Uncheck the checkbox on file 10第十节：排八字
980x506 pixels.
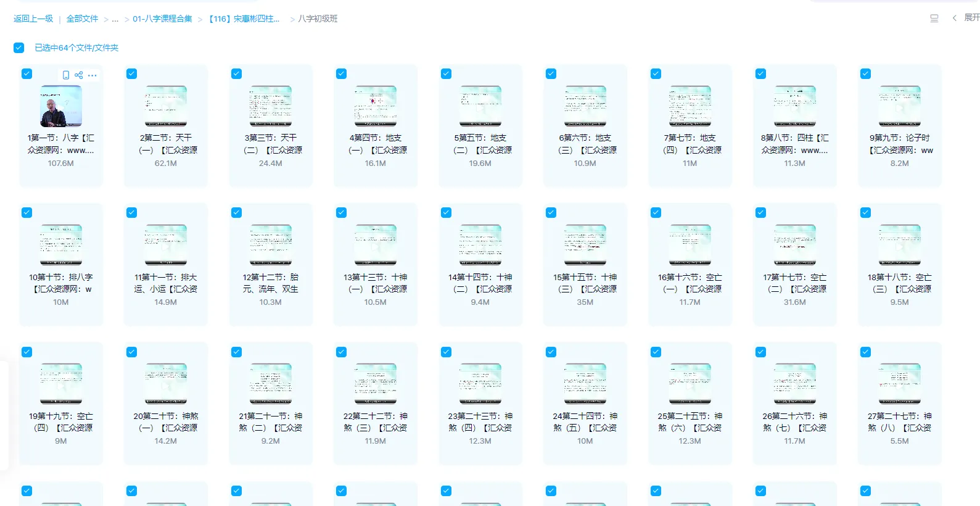pyautogui.click(x=27, y=212)
